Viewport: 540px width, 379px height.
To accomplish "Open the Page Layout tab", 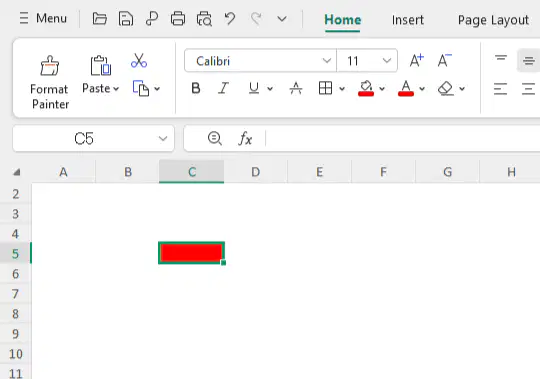I will click(493, 20).
